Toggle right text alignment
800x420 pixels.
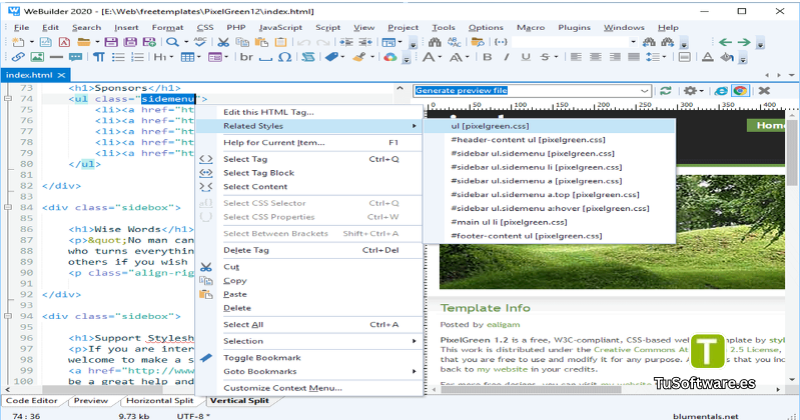[615, 57]
